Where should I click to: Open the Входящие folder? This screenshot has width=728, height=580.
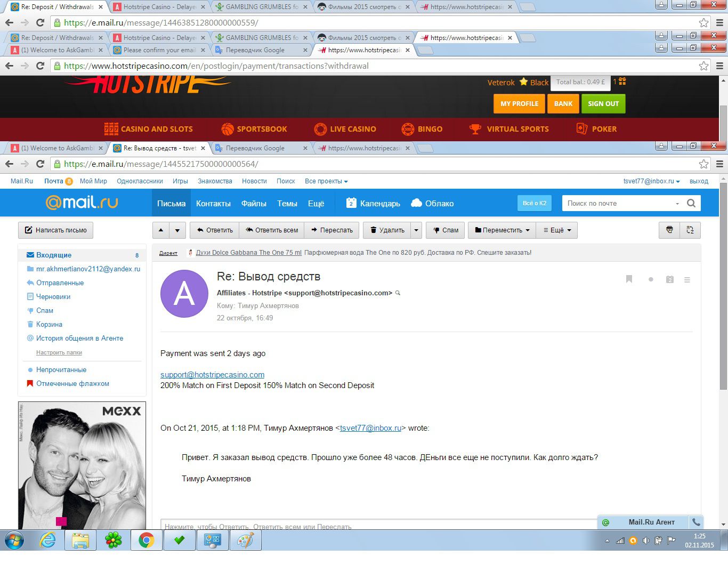pyautogui.click(x=82, y=255)
